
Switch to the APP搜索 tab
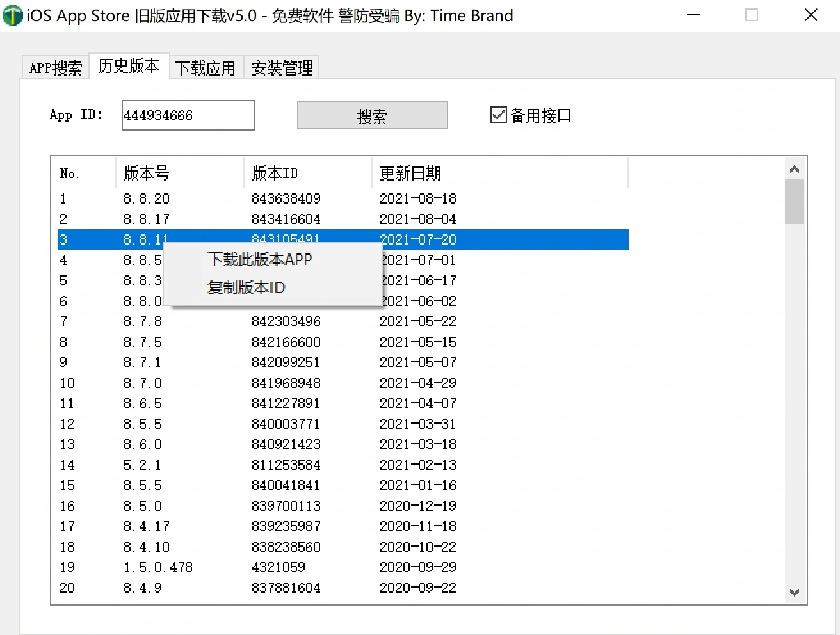click(x=55, y=67)
